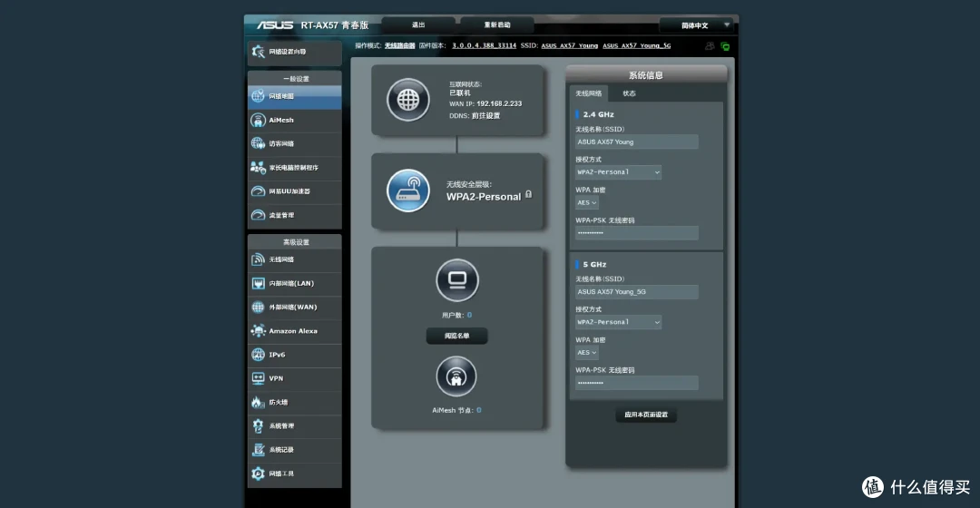Click the router wireless security icon
The width and height of the screenshot is (980, 508).
click(x=408, y=190)
